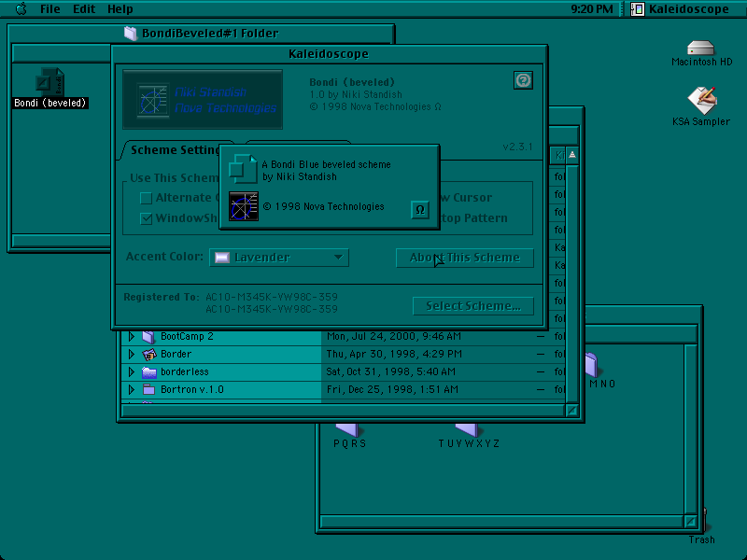
Task: Click the Lavender color swatch
Action: (222, 258)
